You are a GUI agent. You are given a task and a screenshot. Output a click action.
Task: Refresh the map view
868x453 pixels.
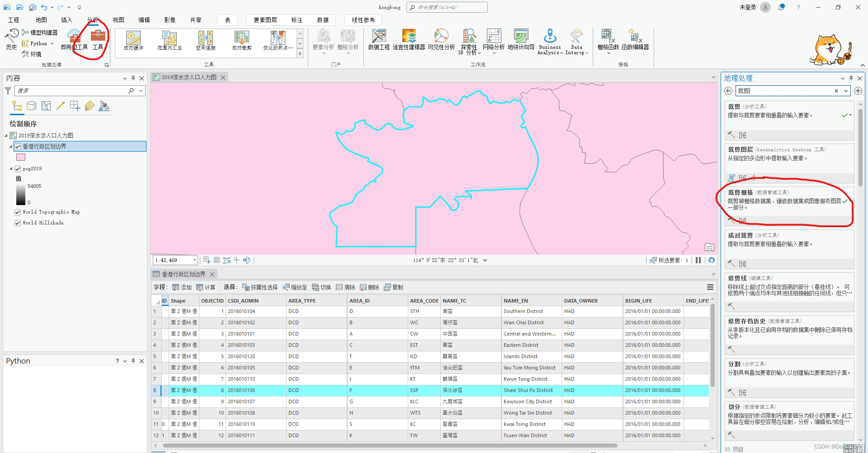(x=712, y=260)
